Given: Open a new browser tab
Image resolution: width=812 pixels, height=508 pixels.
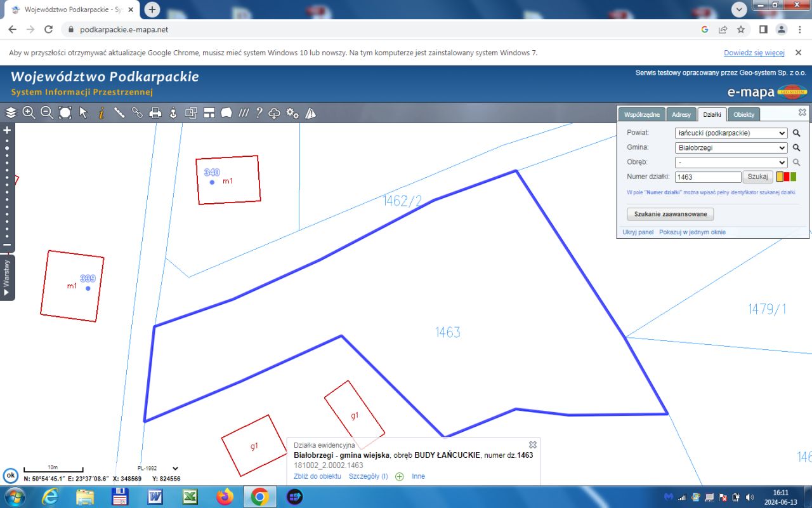Looking at the screenshot, I should click(152, 10).
